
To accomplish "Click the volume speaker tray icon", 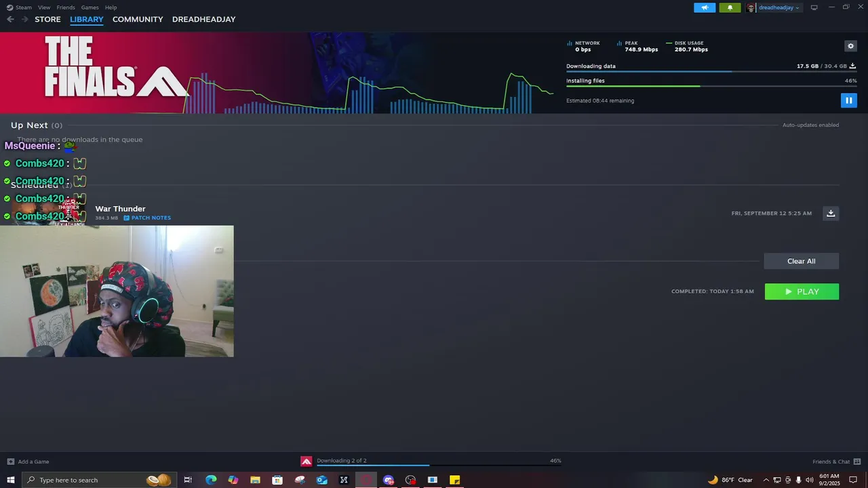I will point(809,480).
